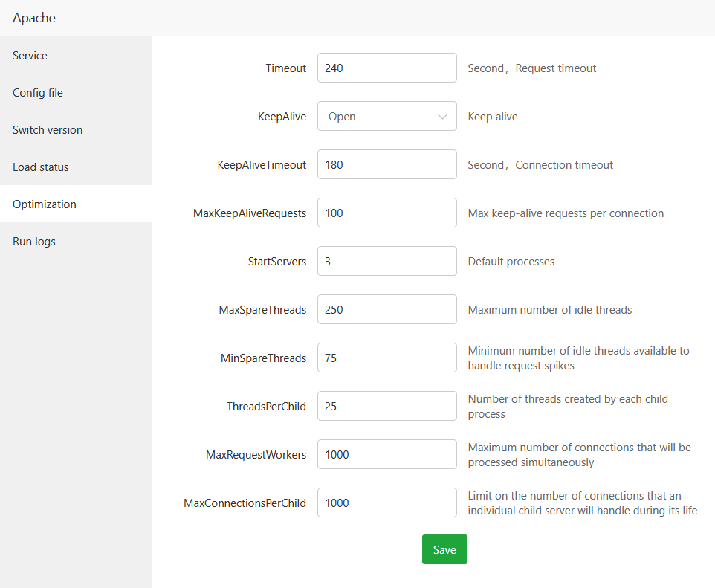Focus the MaxRequestWorkers input field

386,455
